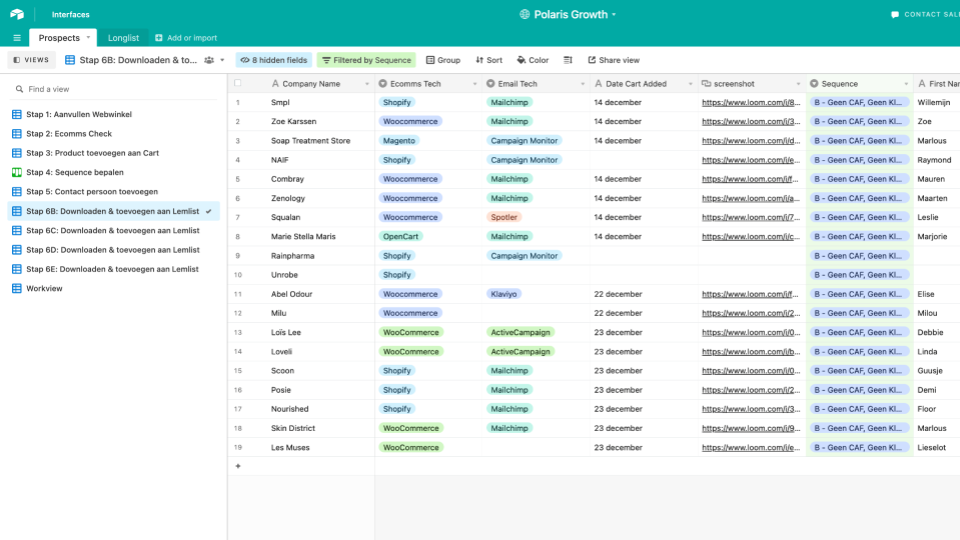The image size is (960, 540).
Task: Open view Stap 6C: Downloaden & toevoegen aan Lemlist
Action: tap(114, 231)
